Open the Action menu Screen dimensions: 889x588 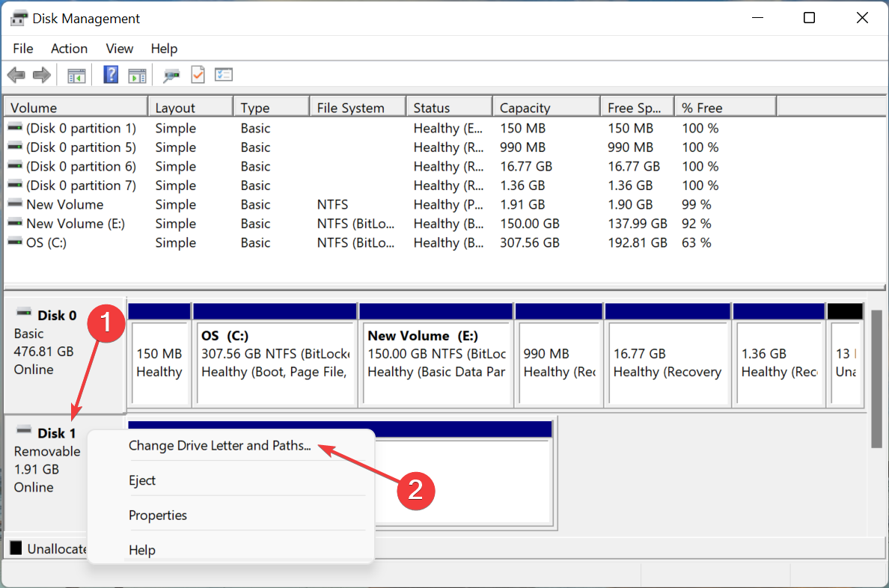pyautogui.click(x=69, y=49)
